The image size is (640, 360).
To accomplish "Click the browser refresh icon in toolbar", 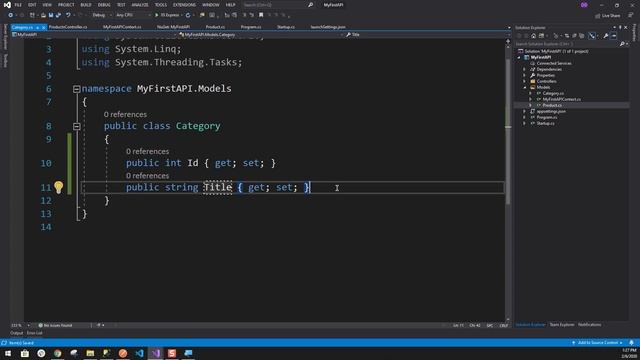I will click(x=188, y=15).
